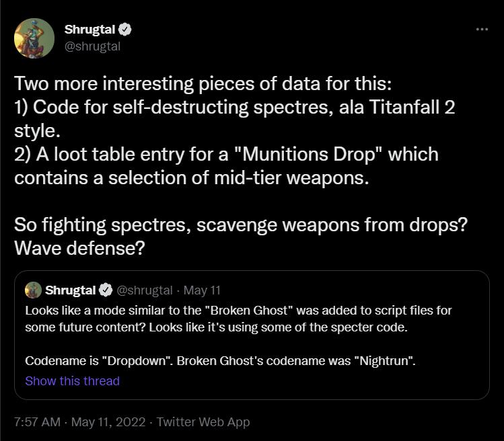504x441 pixels.
Task: Click the verified badge beside the top Shrugtal name
Action: (126, 30)
